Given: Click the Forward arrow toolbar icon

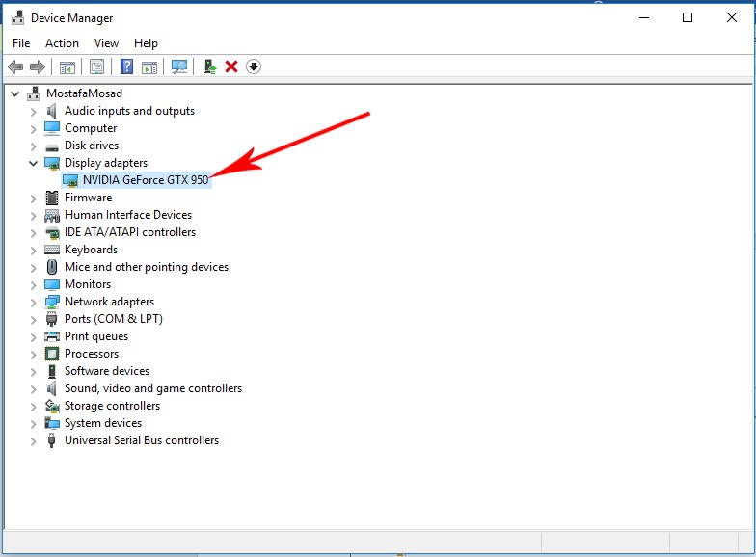Looking at the screenshot, I should (38, 66).
